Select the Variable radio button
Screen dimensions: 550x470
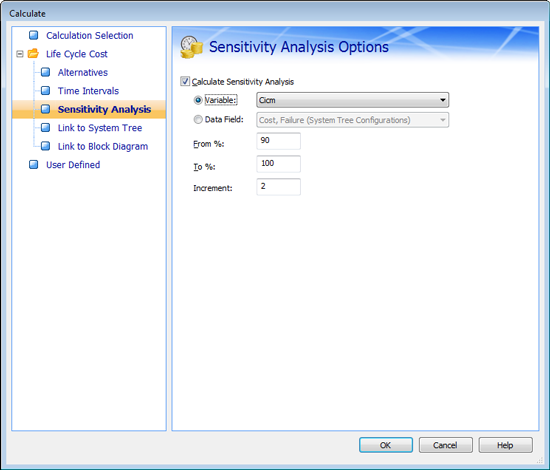(198, 100)
